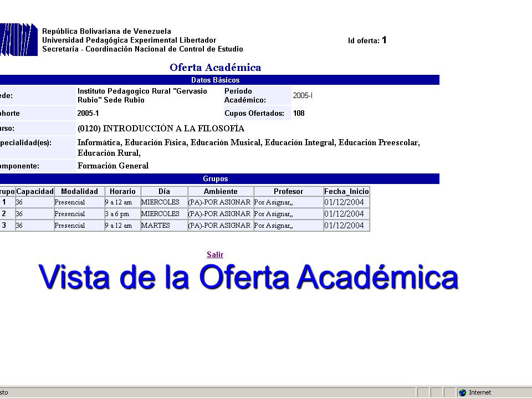Click the 'MARTES' day cell
The image size is (532, 399).
155,226
